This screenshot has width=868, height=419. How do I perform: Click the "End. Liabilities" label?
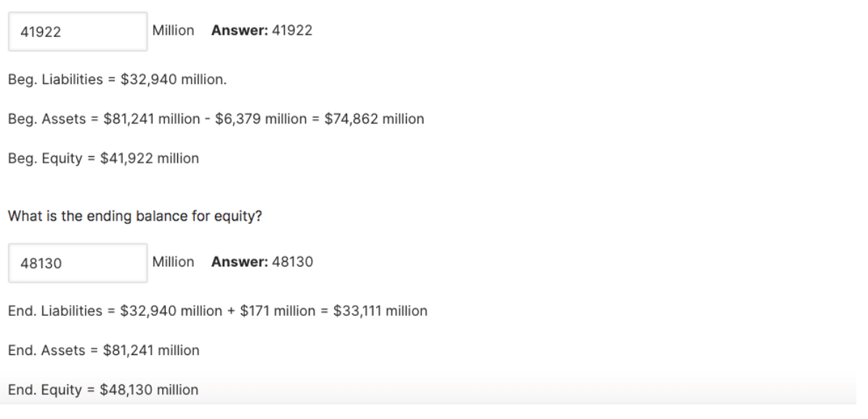(55, 312)
